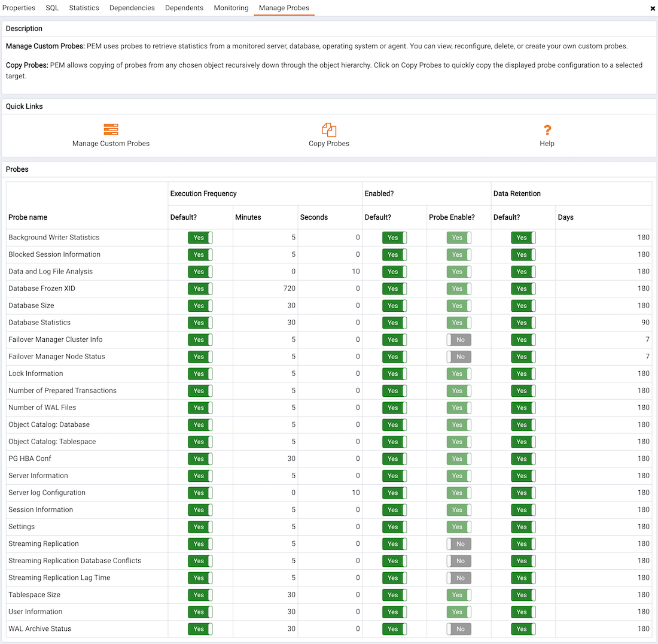Click the Probe Enable? column header
The image size is (658, 644).
point(452,217)
